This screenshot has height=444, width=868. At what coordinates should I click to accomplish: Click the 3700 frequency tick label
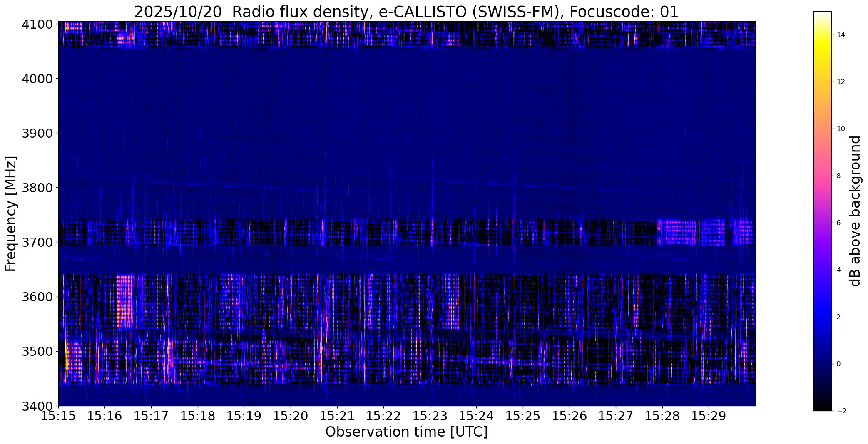tap(37, 242)
